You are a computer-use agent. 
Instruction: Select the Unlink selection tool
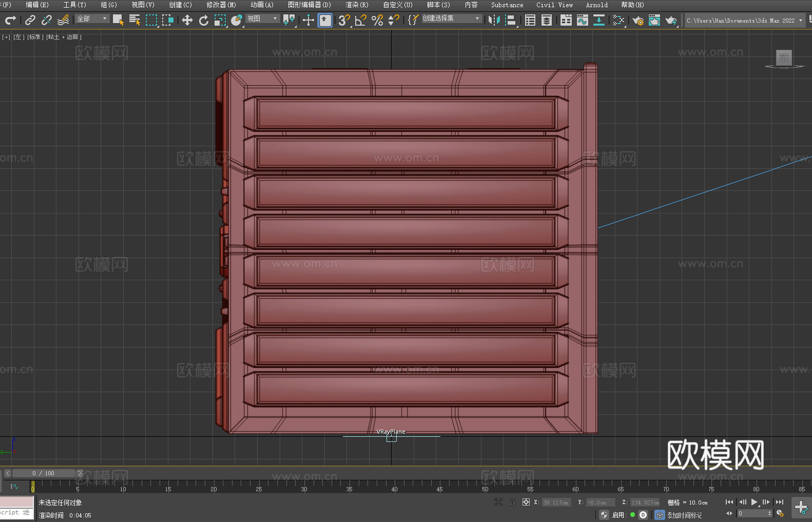(x=47, y=20)
